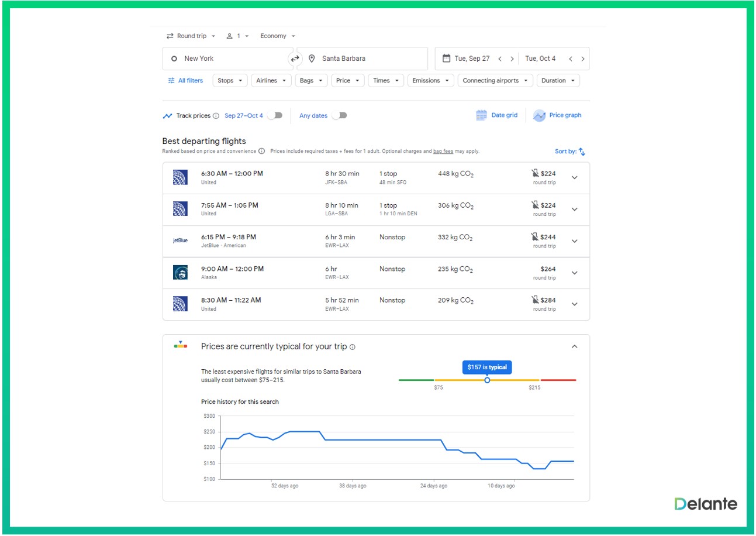Viewport: 756px width, 536px height.
Task: Open the Price graph view
Action: click(x=557, y=115)
